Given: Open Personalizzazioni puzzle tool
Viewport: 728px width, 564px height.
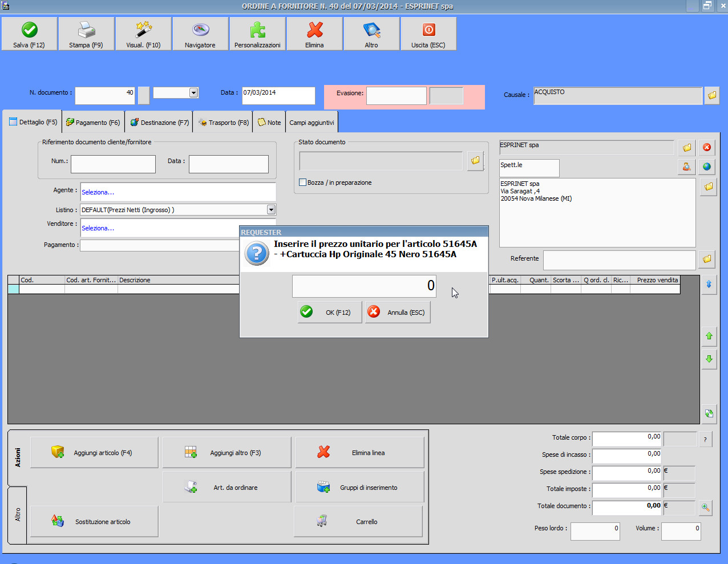Looking at the screenshot, I should coord(257,34).
